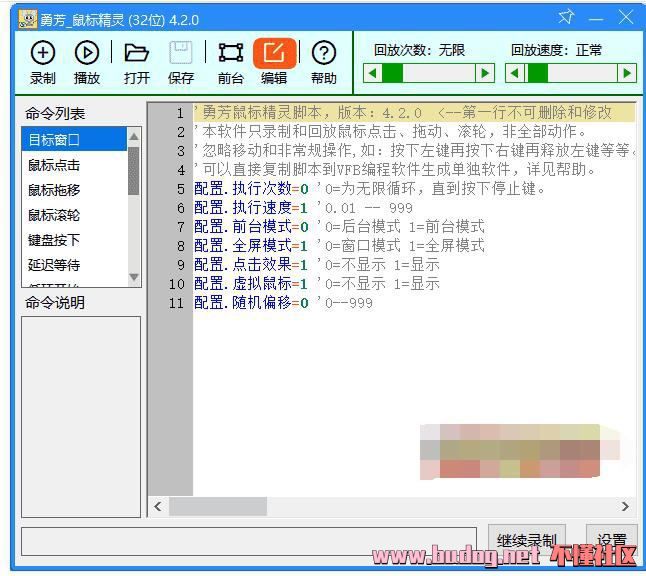Open 帮助 (Help) question mark icon
The image size is (646, 576).
point(323,62)
